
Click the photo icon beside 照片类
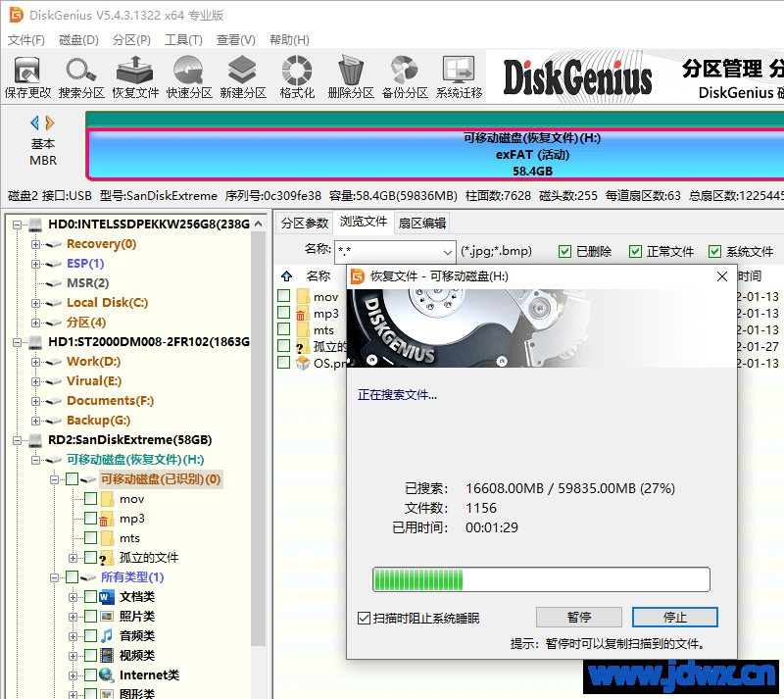pos(106,617)
